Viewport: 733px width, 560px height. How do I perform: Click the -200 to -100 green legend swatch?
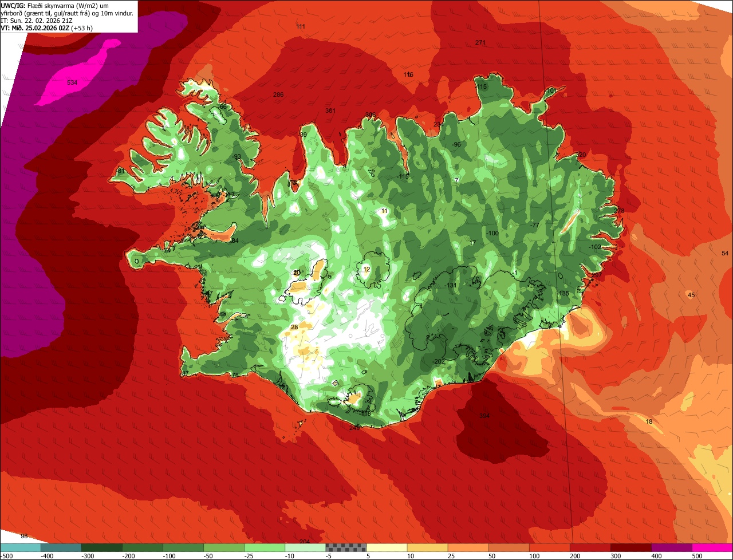[143, 547]
